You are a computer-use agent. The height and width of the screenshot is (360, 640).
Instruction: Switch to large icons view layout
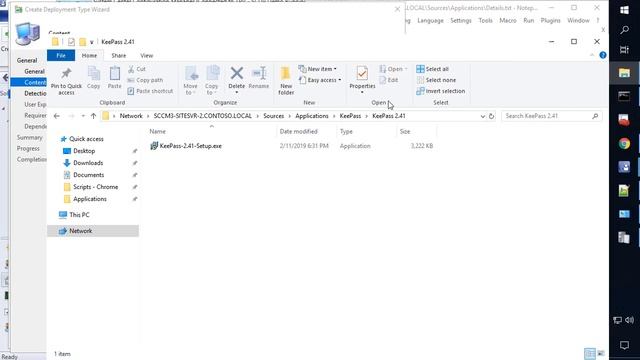(601, 353)
